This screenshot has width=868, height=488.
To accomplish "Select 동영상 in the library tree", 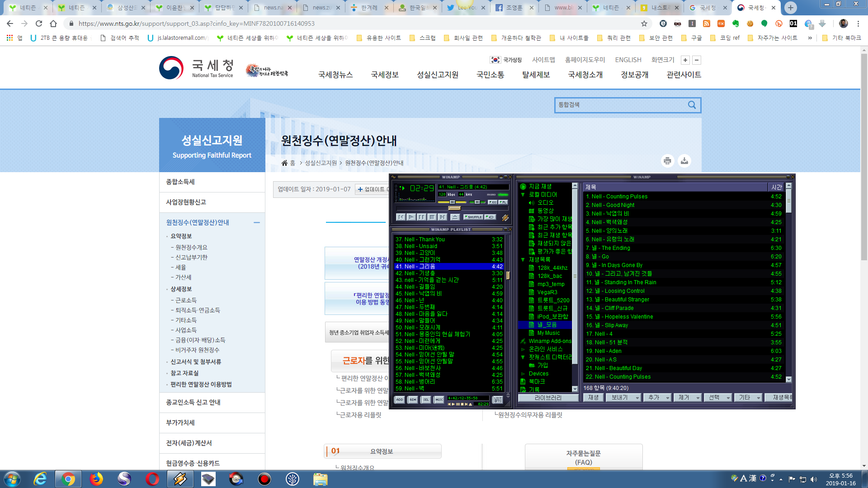I will [x=545, y=211].
